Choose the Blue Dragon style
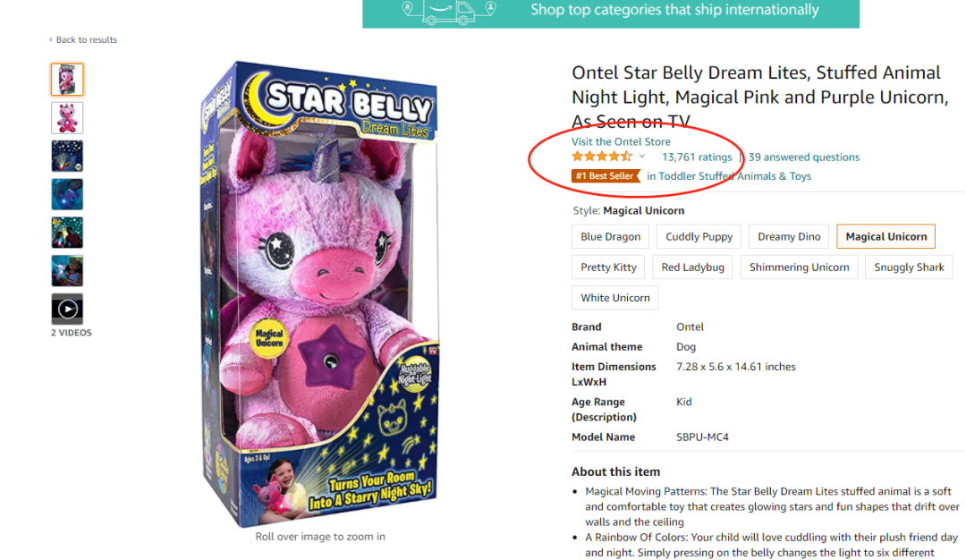The height and width of the screenshot is (560, 966). pyautogui.click(x=611, y=237)
